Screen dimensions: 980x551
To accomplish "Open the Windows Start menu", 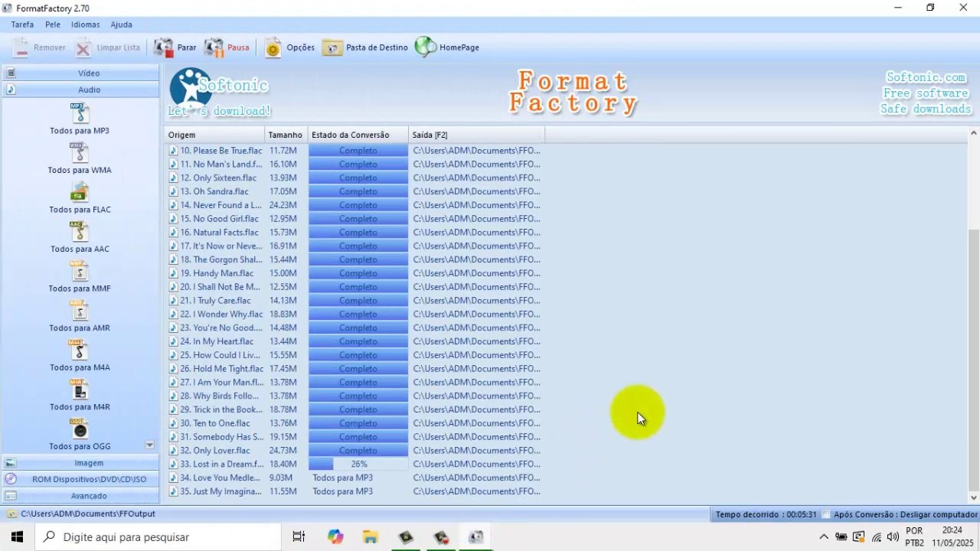I will [17, 537].
